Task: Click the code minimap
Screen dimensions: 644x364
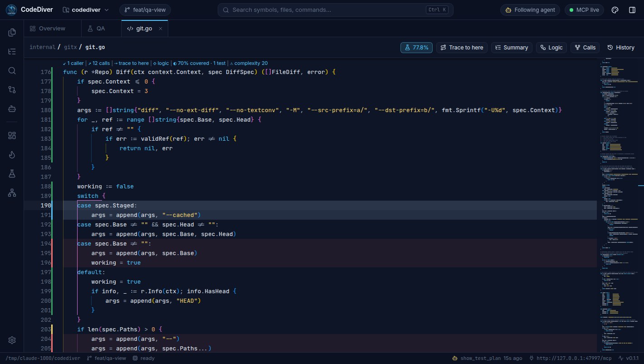Action: 620,205
